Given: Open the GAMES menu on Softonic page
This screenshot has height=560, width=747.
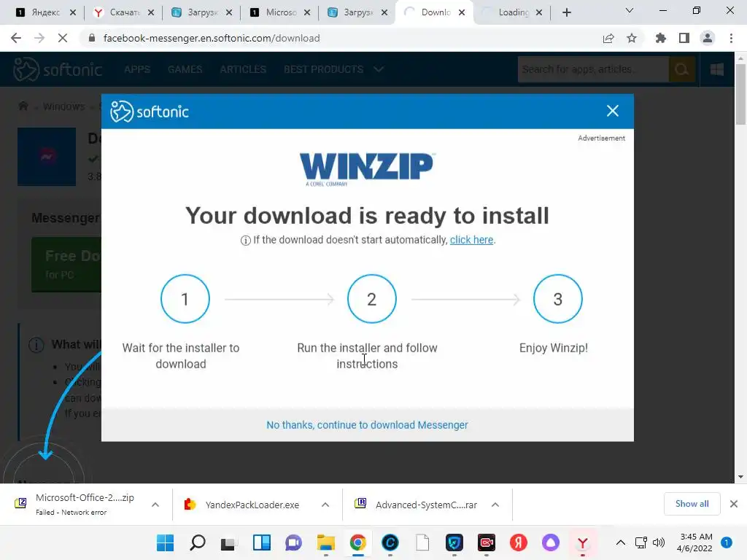Looking at the screenshot, I should 185,69.
